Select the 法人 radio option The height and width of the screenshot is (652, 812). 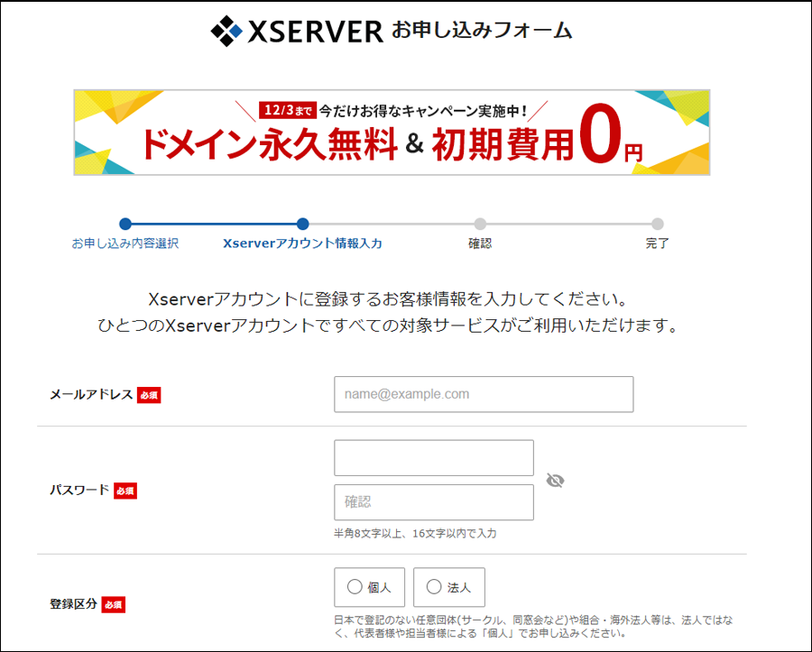(449, 587)
